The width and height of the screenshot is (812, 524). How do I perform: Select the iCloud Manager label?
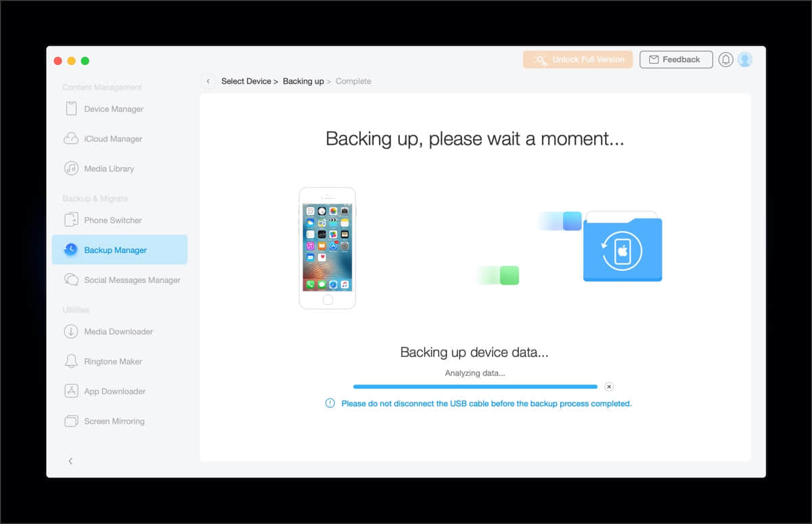[113, 139]
